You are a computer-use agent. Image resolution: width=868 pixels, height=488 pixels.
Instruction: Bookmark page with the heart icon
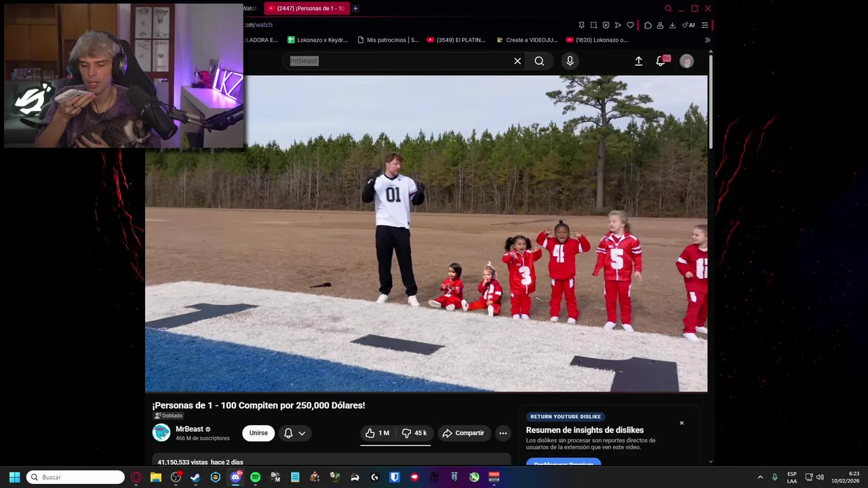pyautogui.click(x=630, y=25)
